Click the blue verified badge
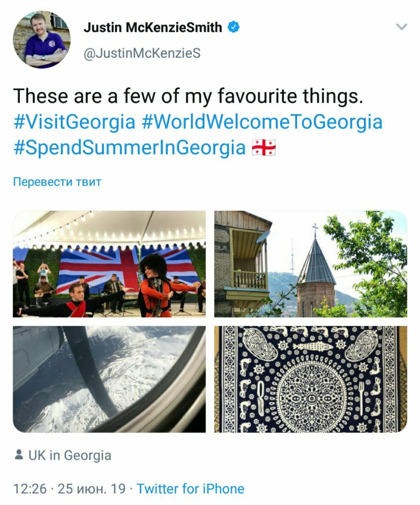Screen dimensions: 420x505 click(x=233, y=27)
